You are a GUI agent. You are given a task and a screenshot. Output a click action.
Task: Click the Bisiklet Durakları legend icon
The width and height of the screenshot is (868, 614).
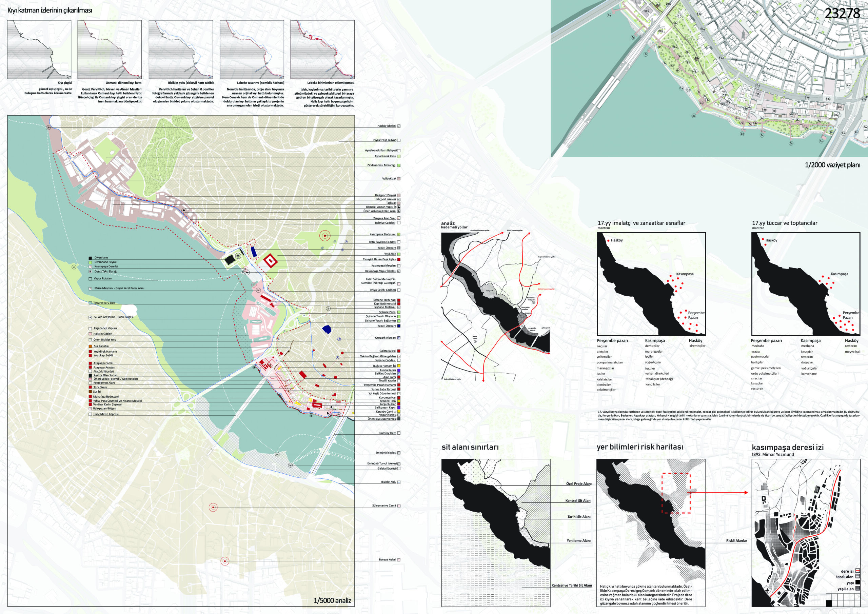(399, 374)
